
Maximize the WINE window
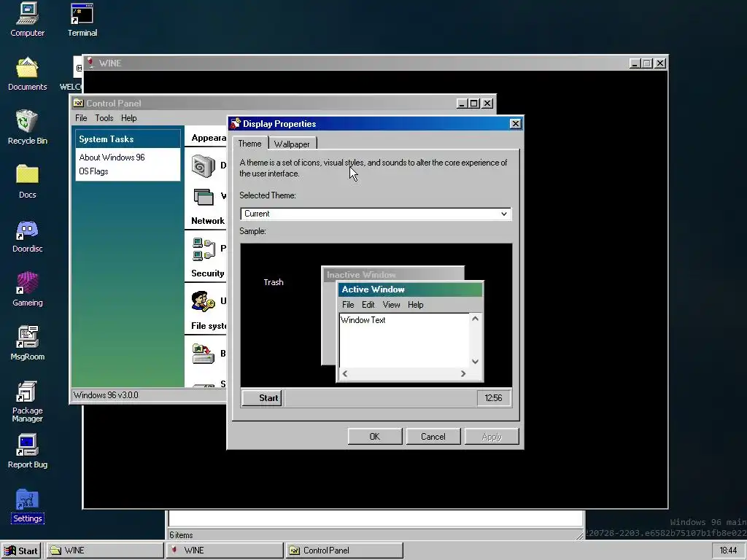pyautogui.click(x=647, y=63)
